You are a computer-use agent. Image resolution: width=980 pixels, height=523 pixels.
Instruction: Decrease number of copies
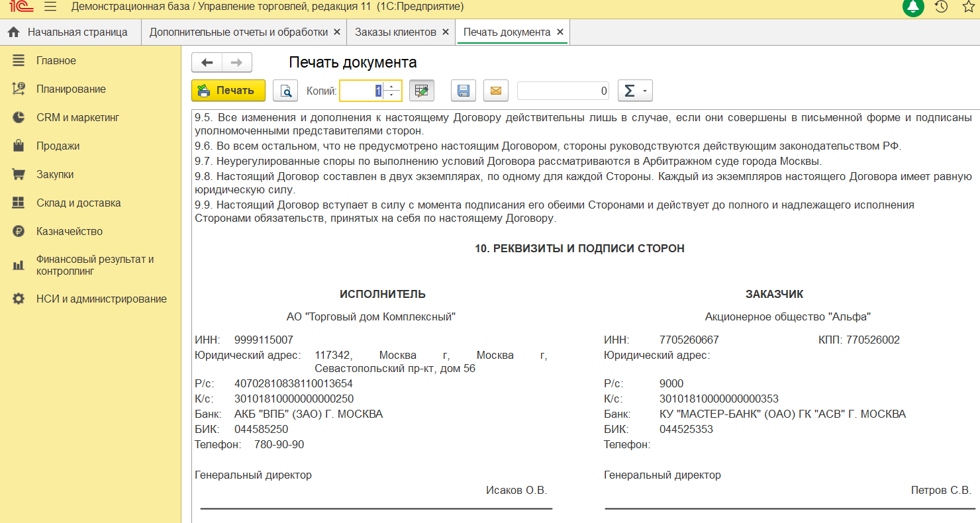391,95
